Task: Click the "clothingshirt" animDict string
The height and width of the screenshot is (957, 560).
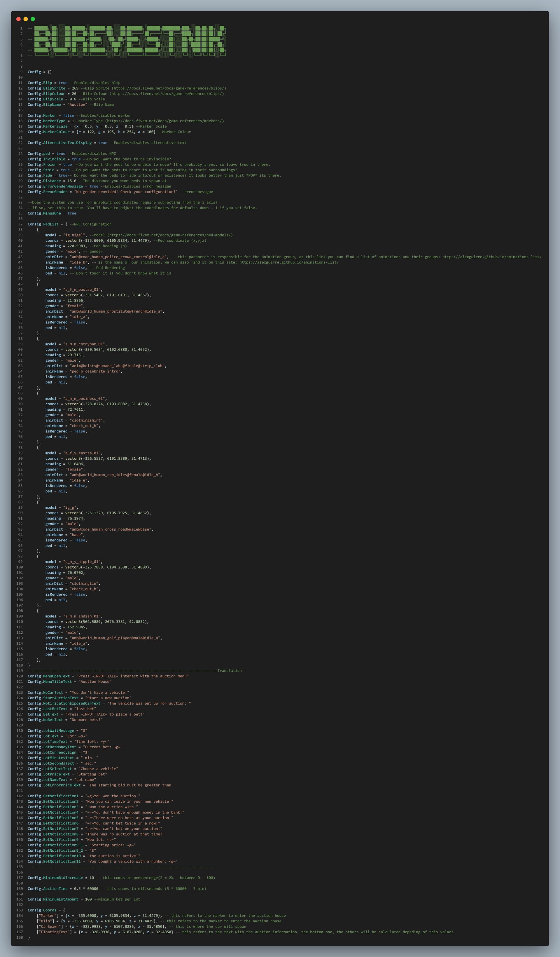Action: click(x=86, y=420)
